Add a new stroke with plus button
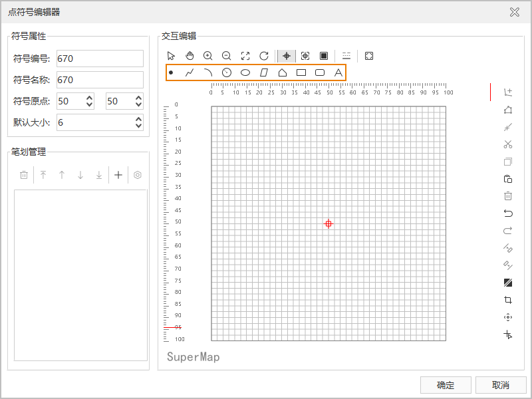This screenshot has height=399, width=532. coord(118,175)
